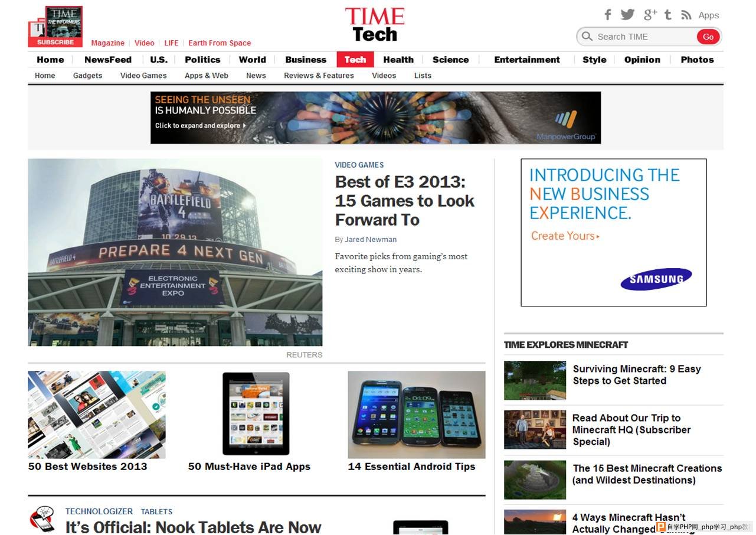The image size is (756, 535).
Task: Open Earth From Space link
Action: click(220, 43)
